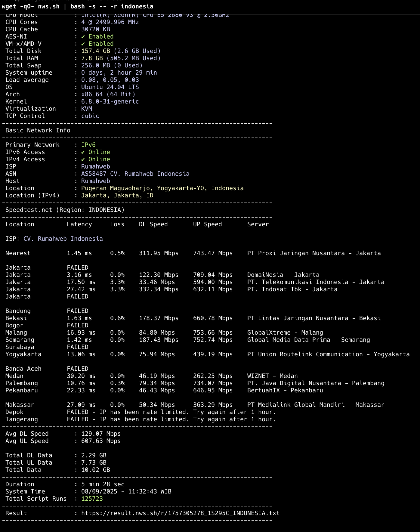Click PT. Indosat Tbk - Jakarta server

coord(292,289)
